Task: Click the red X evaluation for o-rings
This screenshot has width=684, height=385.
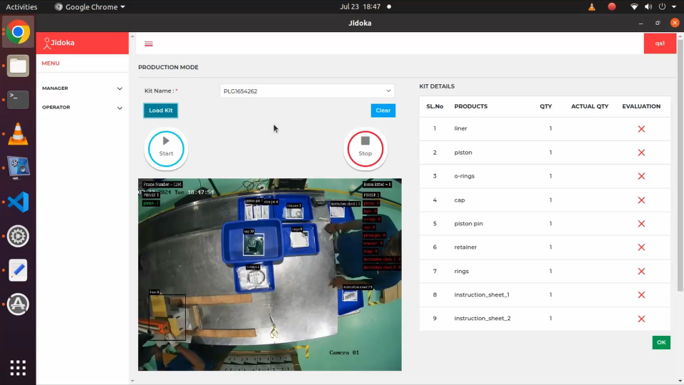Action: (641, 176)
